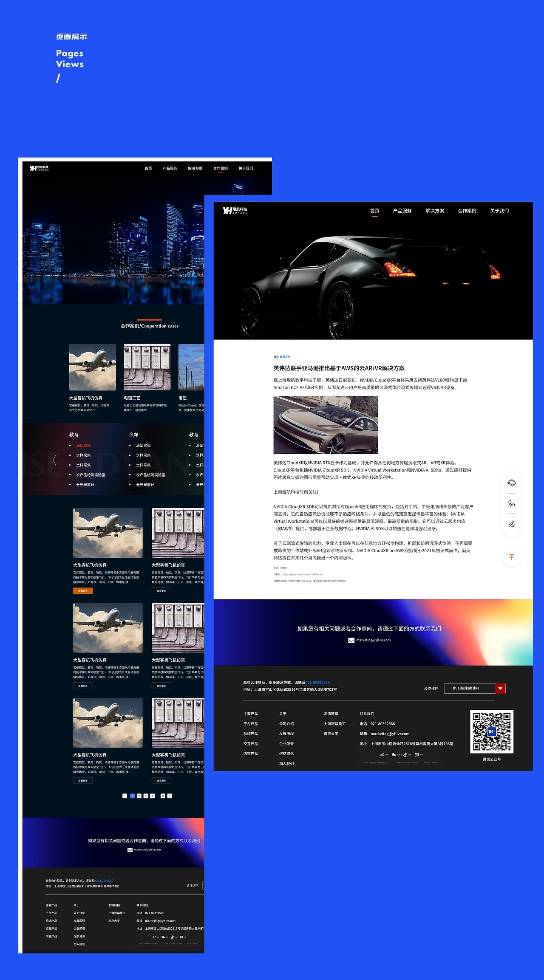The image size is (544, 980).
Task: Open 交互产品 link in the cases page footer
Action: coord(51,929)
